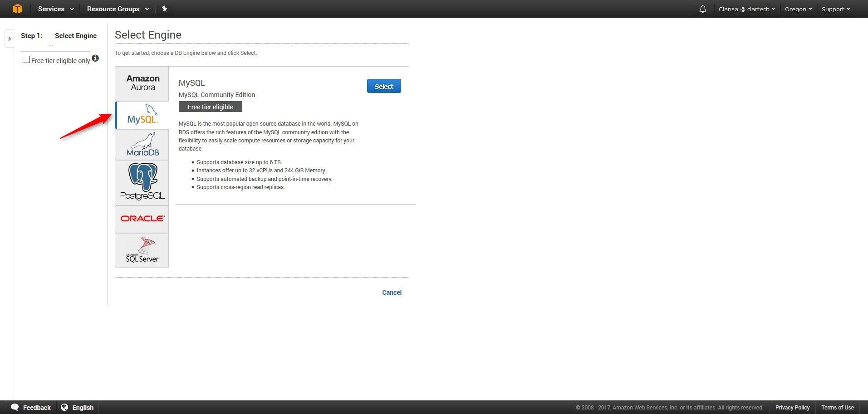Choose the PostgreSQL engine tab
The height and width of the screenshot is (414, 868).
tap(142, 183)
